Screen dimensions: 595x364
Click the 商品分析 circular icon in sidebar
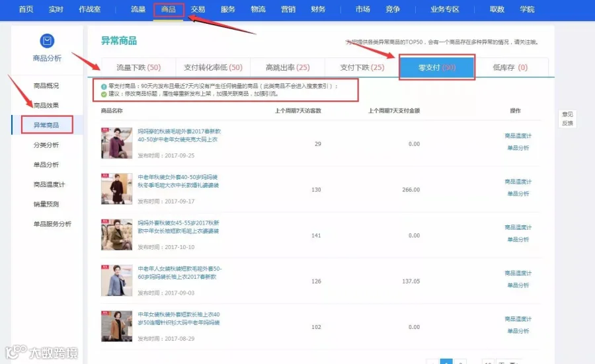47,40
